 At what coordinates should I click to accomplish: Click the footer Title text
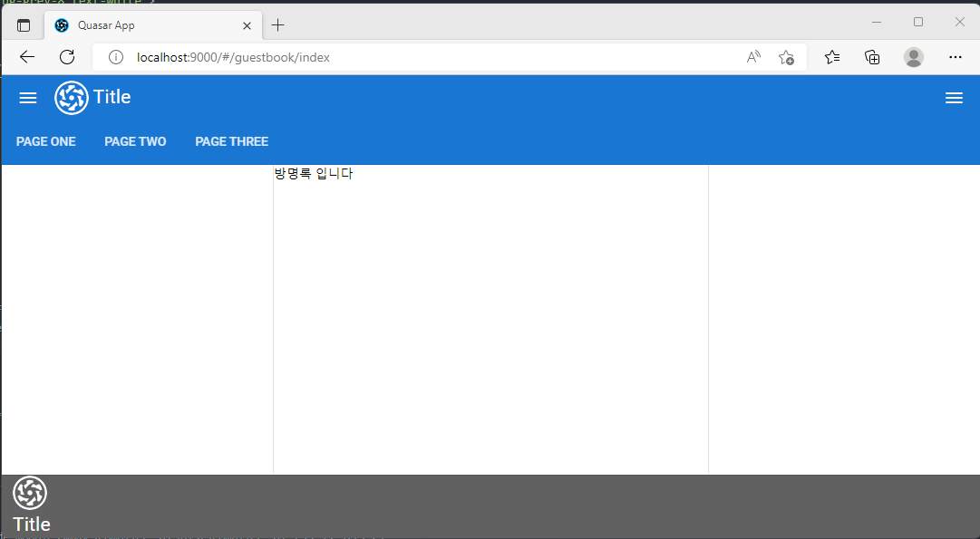click(31, 524)
